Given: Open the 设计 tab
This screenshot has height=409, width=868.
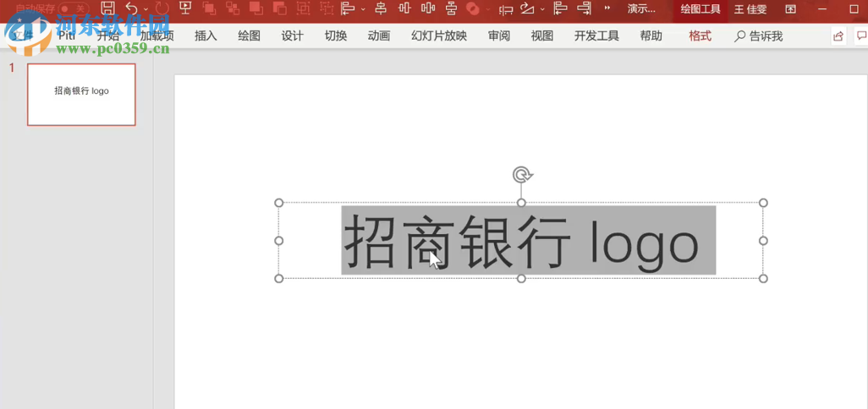Looking at the screenshot, I should [292, 36].
